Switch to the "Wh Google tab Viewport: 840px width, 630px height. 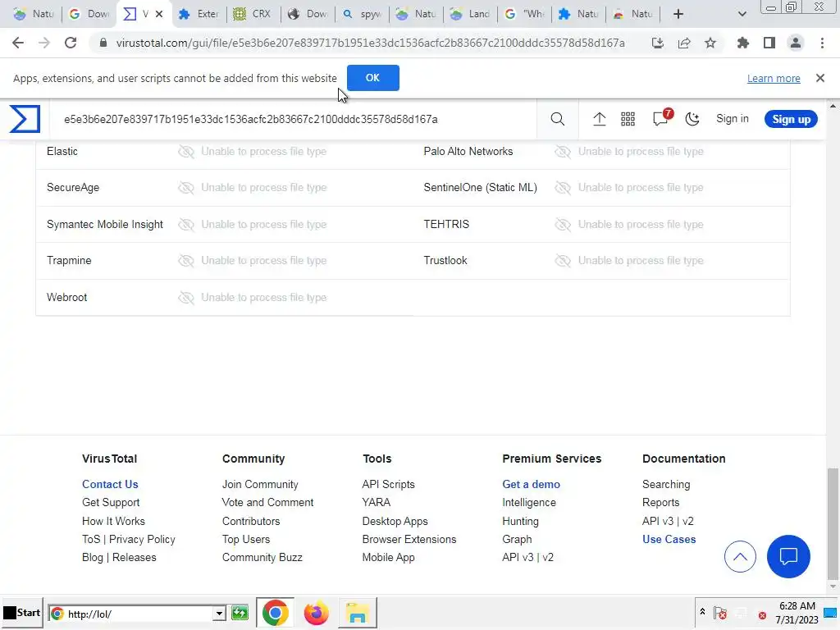pos(524,14)
